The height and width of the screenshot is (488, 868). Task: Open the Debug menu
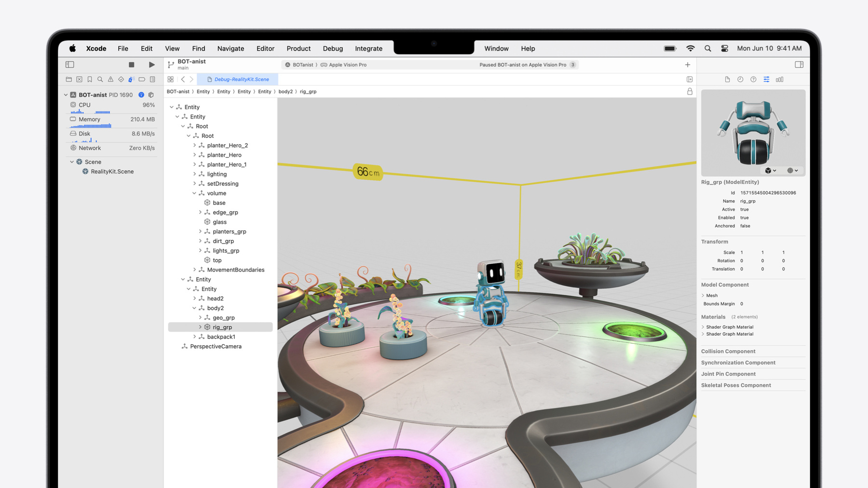(333, 49)
